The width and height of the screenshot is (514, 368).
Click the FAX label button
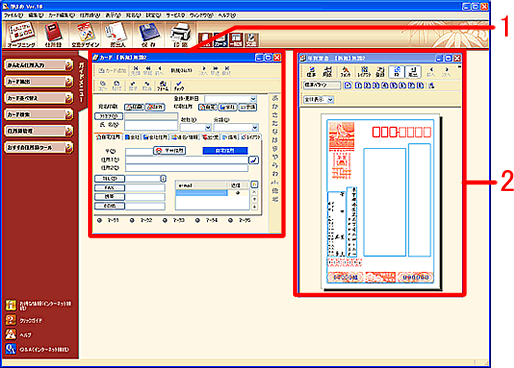109,188
